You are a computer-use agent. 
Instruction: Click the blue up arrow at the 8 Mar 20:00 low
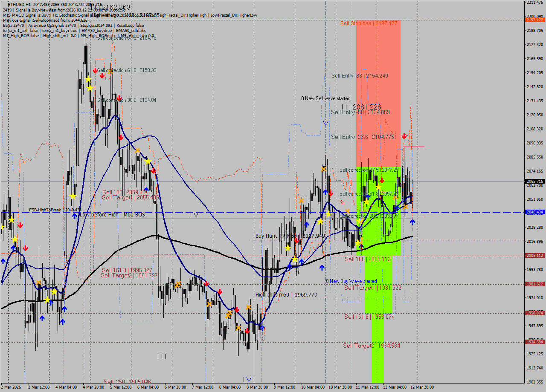(261, 327)
